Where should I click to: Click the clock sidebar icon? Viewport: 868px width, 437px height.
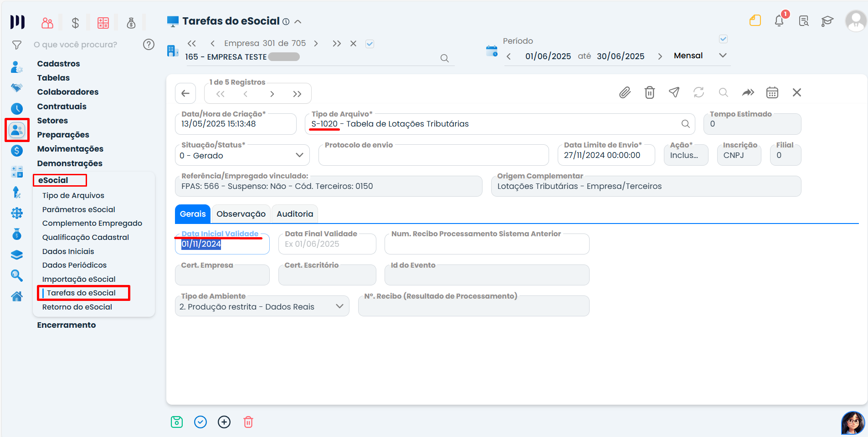[17, 108]
